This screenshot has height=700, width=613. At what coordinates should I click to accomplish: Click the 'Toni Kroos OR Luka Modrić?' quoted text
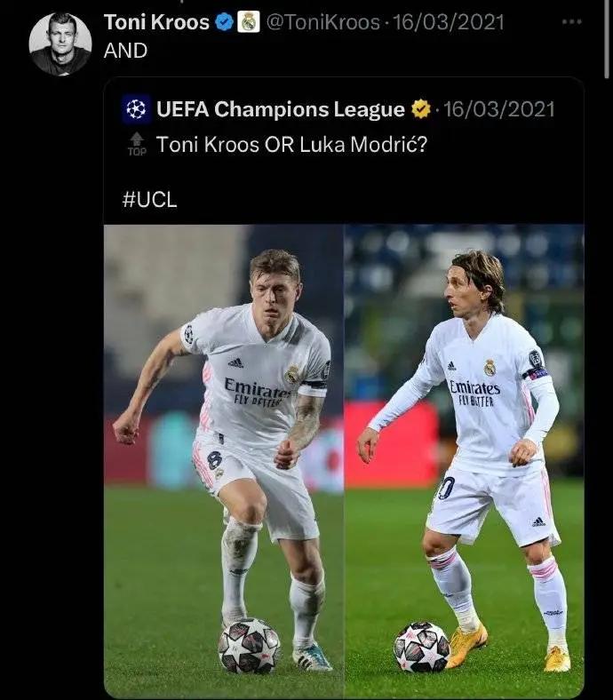[291, 144]
